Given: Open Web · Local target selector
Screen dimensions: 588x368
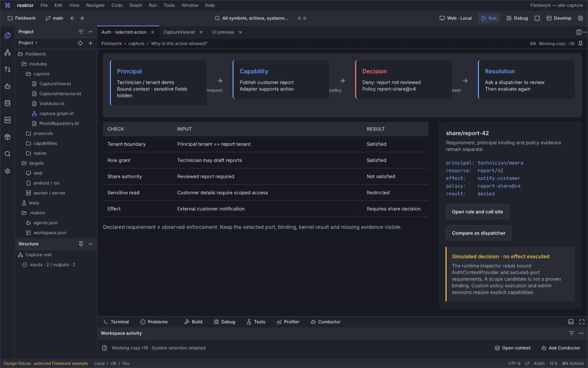Looking at the screenshot, I should pos(455,18).
